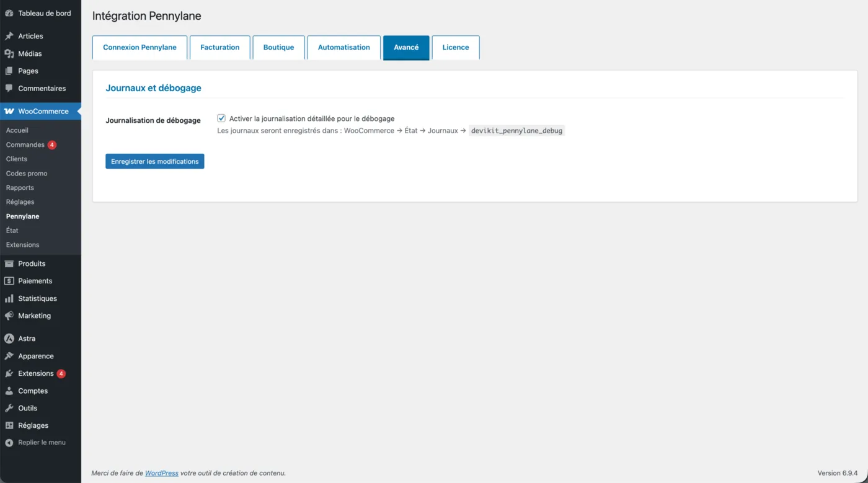This screenshot has height=483, width=868.
Task: Click the Tableau de bord dashboard icon
Action: 9,13
